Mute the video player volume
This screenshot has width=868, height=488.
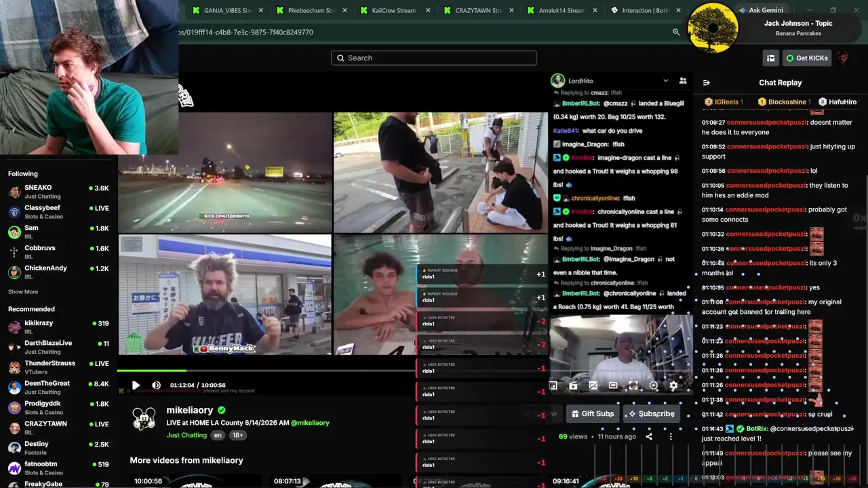tap(156, 385)
